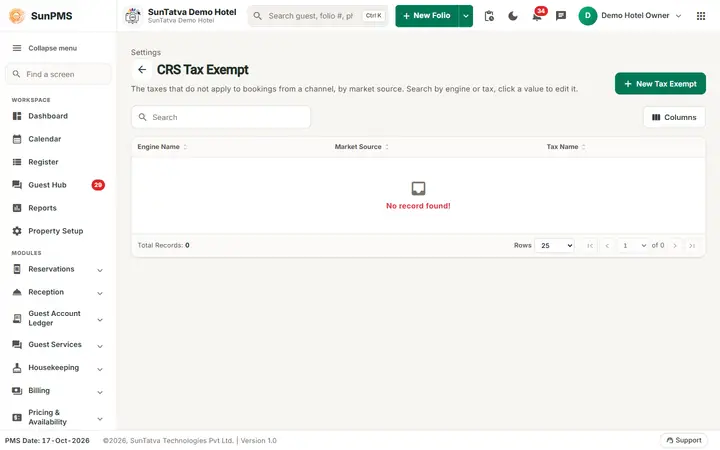Sort by Market Source column
Screen dimensions: 720x450
pos(361,147)
